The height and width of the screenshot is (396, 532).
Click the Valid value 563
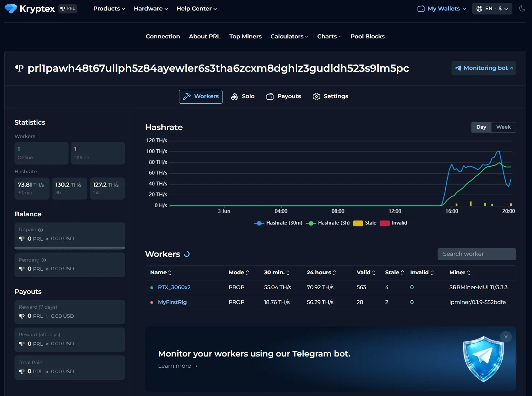(x=361, y=287)
